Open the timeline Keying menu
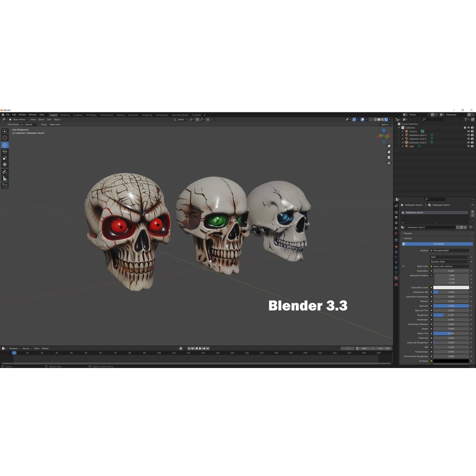Viewport: 476px width, 476px height. 27,349
